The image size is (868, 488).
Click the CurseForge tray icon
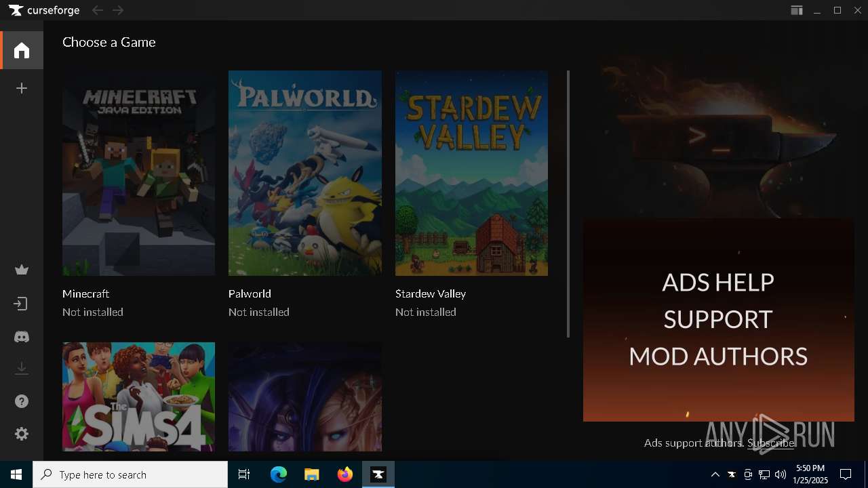(x=732, y=474)
